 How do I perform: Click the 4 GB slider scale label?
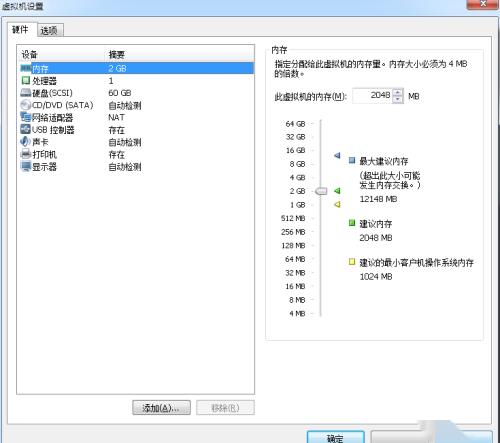pos(297,177)
